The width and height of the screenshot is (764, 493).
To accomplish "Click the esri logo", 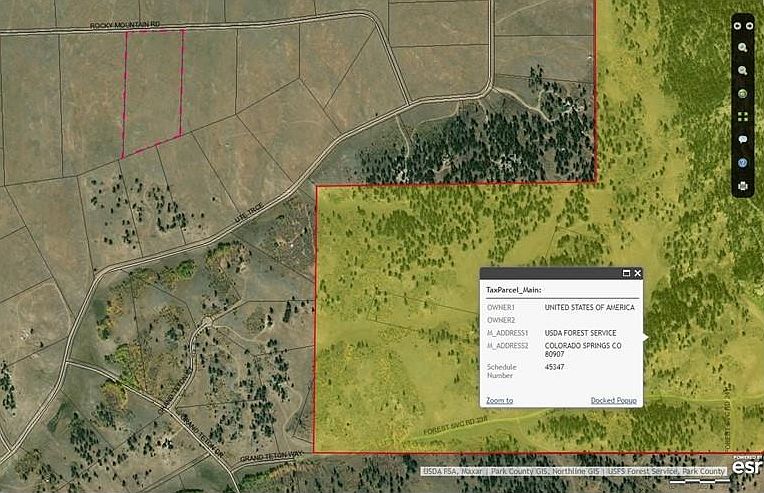I will click(746, 467).
